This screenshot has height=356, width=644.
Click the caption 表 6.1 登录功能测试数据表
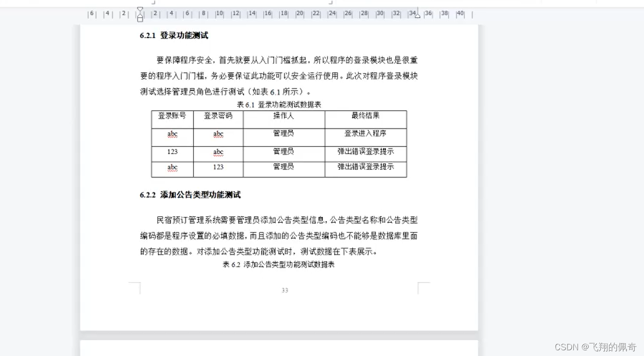tap(279, 105)
